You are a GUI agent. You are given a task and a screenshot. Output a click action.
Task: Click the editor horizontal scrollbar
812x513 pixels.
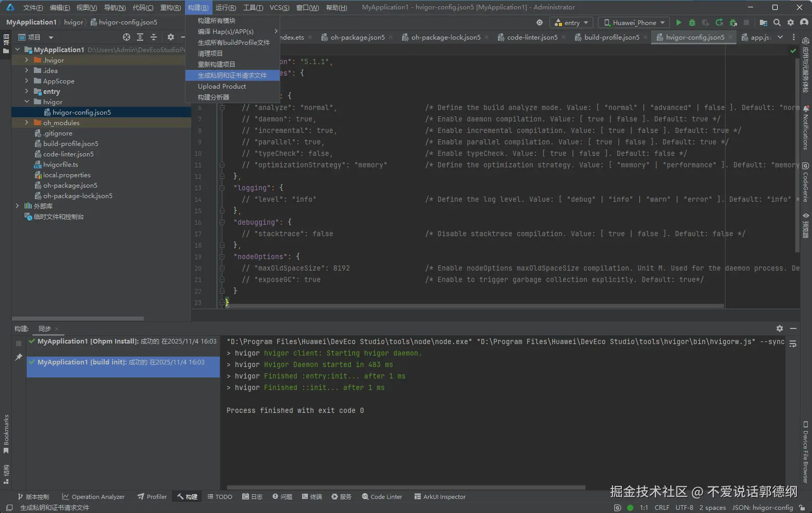(x=474, y=306)
